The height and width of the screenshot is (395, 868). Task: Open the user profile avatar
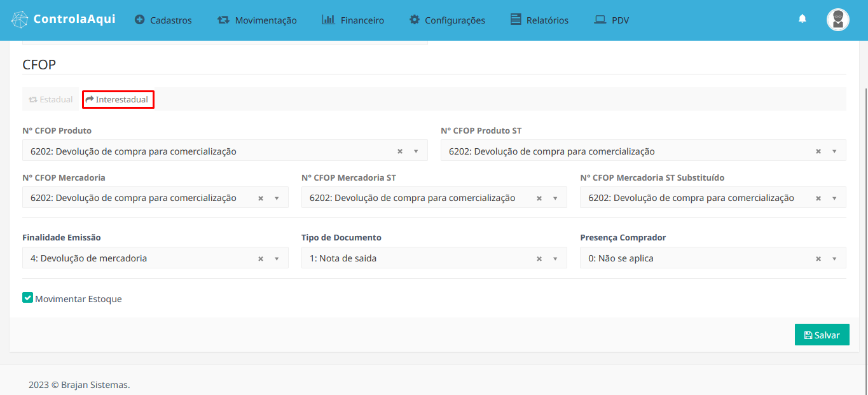tap(837, 20)
